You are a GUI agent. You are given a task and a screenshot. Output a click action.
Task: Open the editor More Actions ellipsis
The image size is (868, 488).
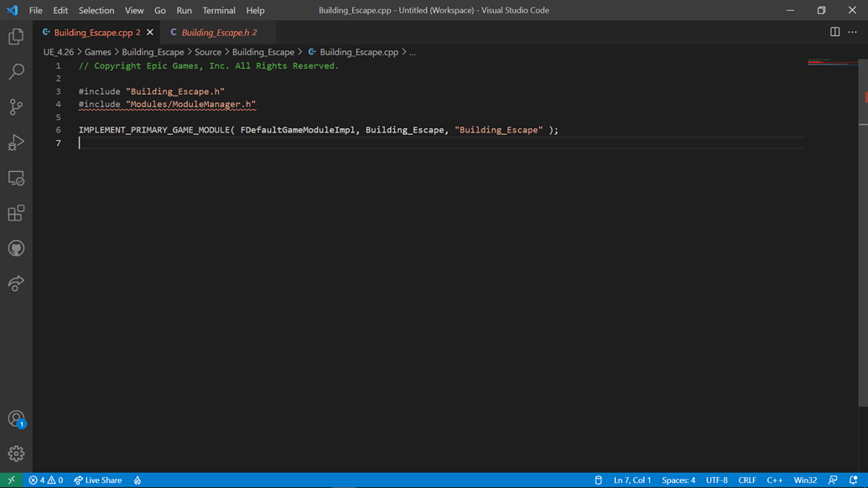(x=853, y=32)
